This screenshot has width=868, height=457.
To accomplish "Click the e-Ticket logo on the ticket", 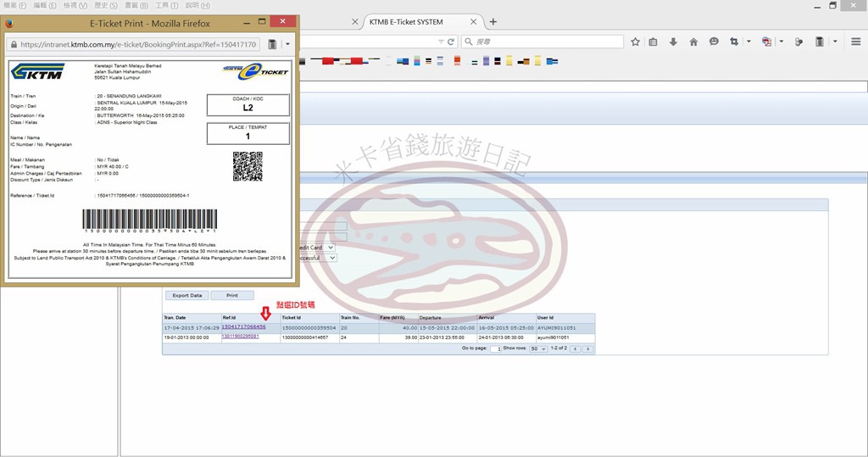I will (x=255, y=72).
